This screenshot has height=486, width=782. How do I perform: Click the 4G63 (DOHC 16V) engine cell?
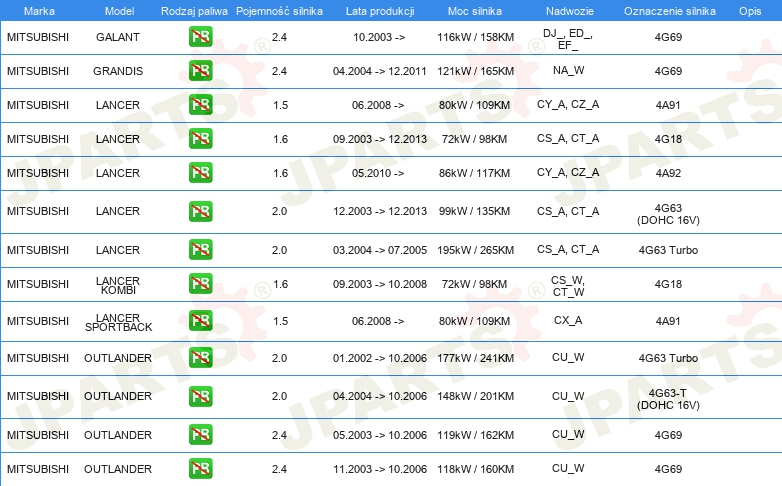[668, 214]
